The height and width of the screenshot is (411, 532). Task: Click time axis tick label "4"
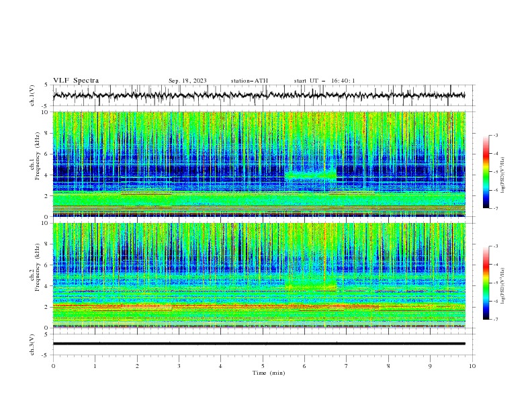coord(220,366)
